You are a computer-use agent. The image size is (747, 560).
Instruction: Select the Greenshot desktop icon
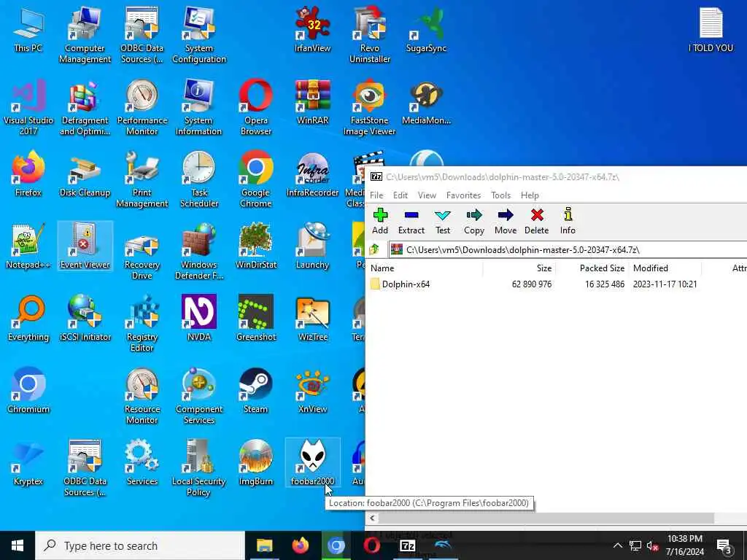[x=256, y=319]
